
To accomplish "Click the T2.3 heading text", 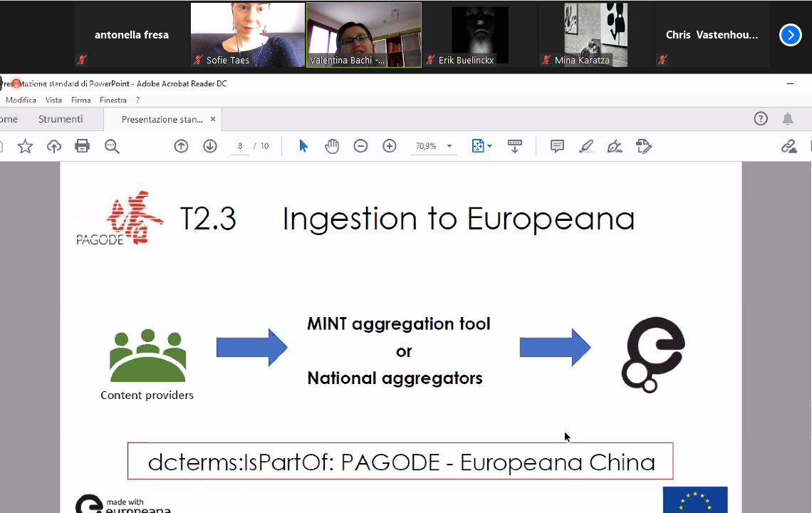I will pyautogui.click(x=208, y=219).
